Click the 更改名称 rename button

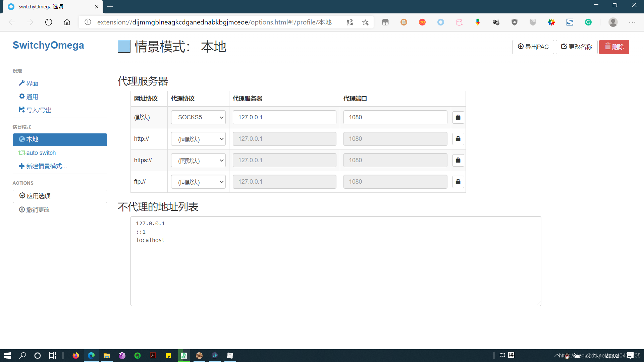(x=577, y=47)
